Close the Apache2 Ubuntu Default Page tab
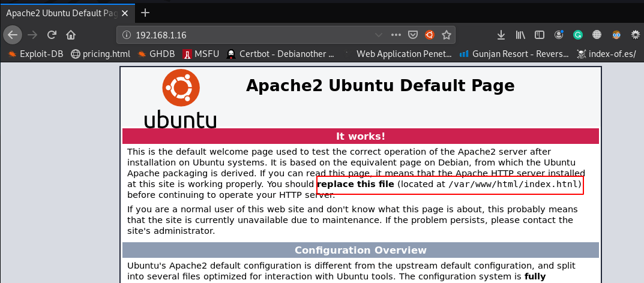This screenshot has width=644, height=283. [x=124, y=13]
